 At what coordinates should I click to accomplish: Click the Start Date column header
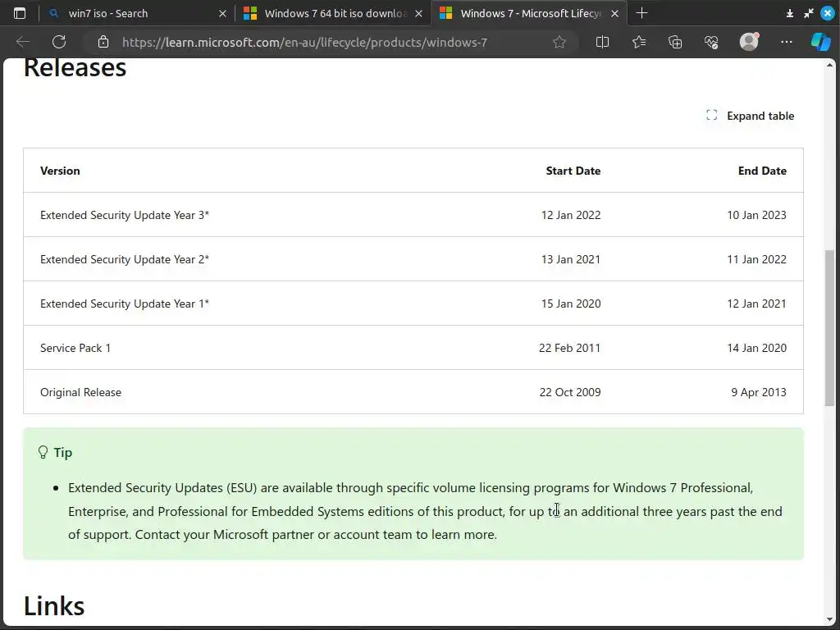coord(573,171)
